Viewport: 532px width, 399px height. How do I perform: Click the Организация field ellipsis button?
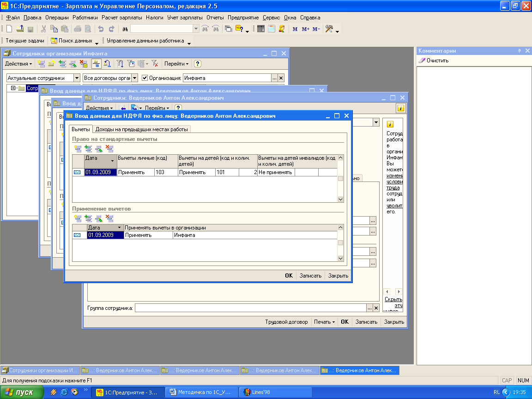[274, 78]
